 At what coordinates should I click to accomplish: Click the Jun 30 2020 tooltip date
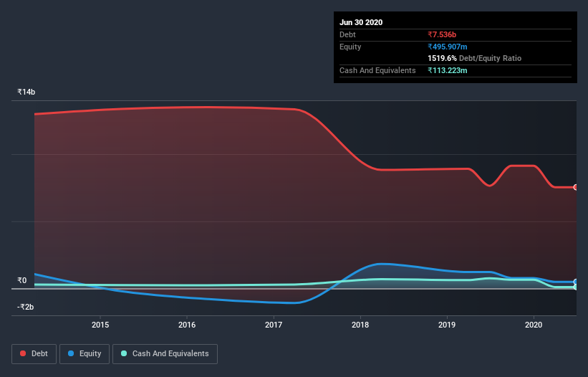pos(361,22)
